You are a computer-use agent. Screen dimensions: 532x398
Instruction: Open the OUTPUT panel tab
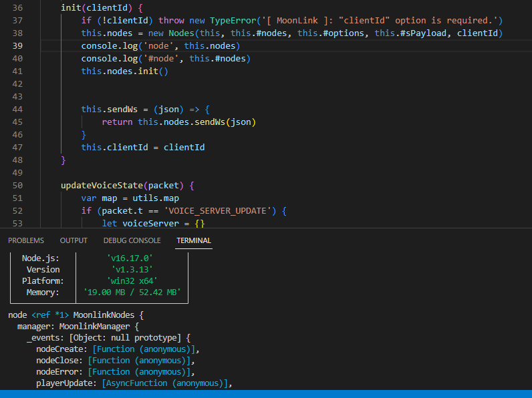point(74,240)
